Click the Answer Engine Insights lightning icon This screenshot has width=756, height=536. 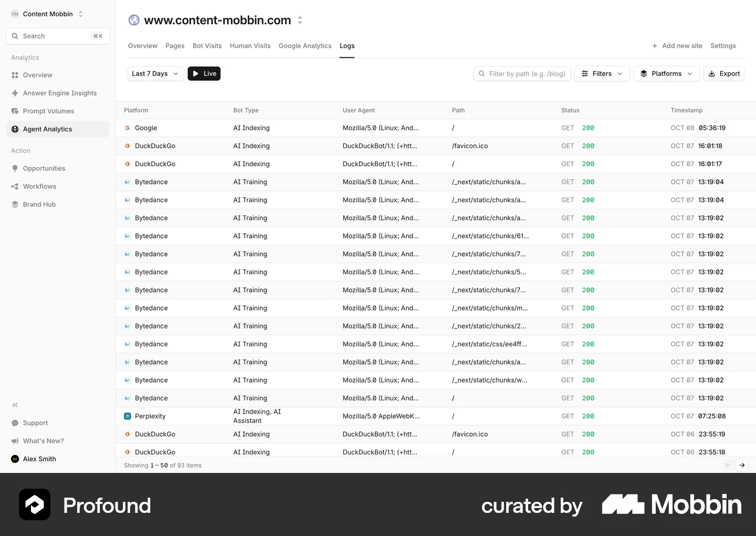point(15,93)
